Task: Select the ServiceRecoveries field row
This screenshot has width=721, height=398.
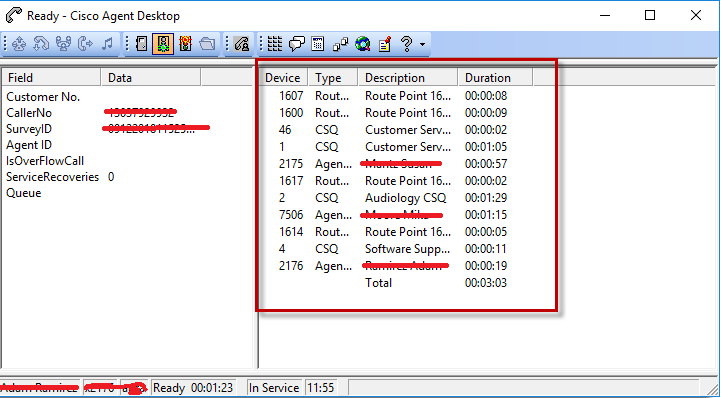Action: click(52, 176)
